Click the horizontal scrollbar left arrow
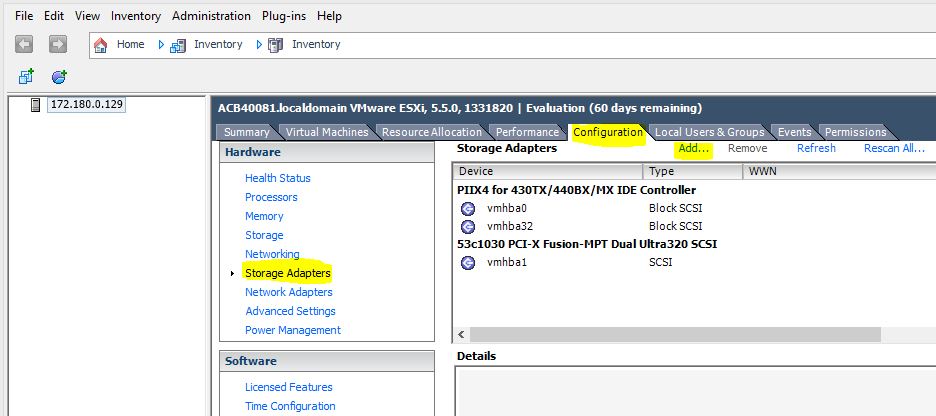Viewport: 936px width, 416px height. point(461,334)
